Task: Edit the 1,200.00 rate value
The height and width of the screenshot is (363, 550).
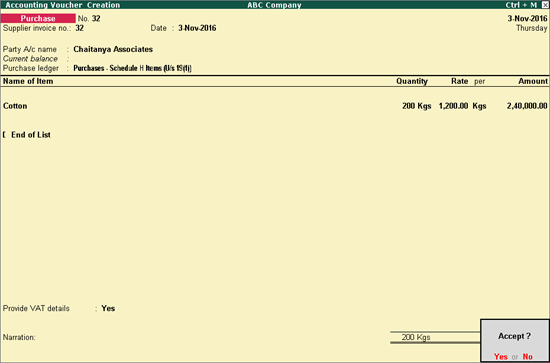Action: [453, 106]
